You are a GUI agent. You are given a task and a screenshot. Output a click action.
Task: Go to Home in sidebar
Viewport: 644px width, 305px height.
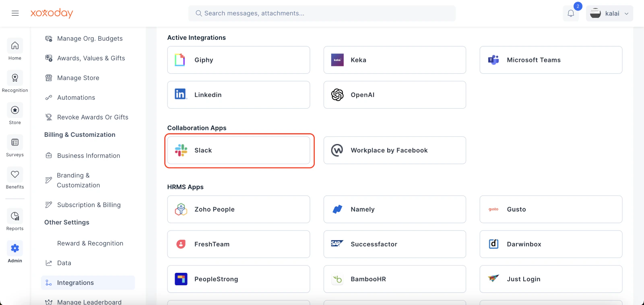[x=15, y=49]
